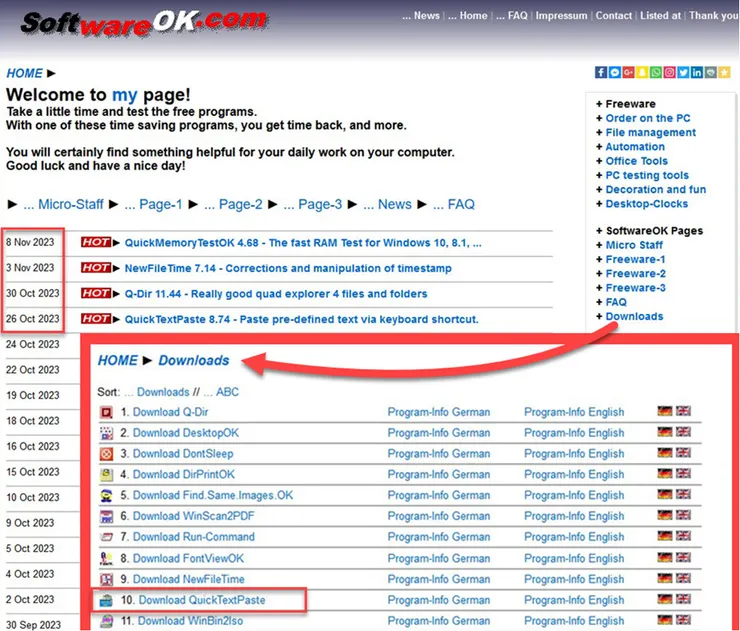This screenshot has height=631, width=740.
Task: Open Listed at in the header menu
Action: (x=660, y=16)
